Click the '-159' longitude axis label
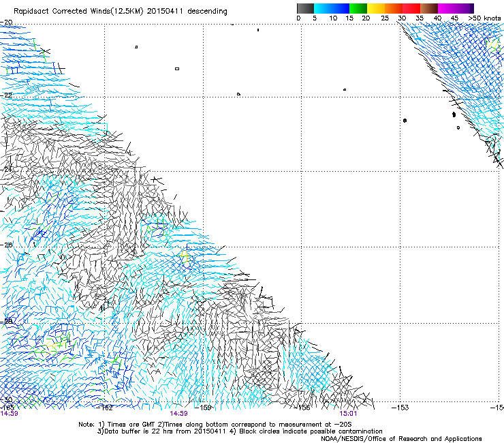 coord(203,408)
